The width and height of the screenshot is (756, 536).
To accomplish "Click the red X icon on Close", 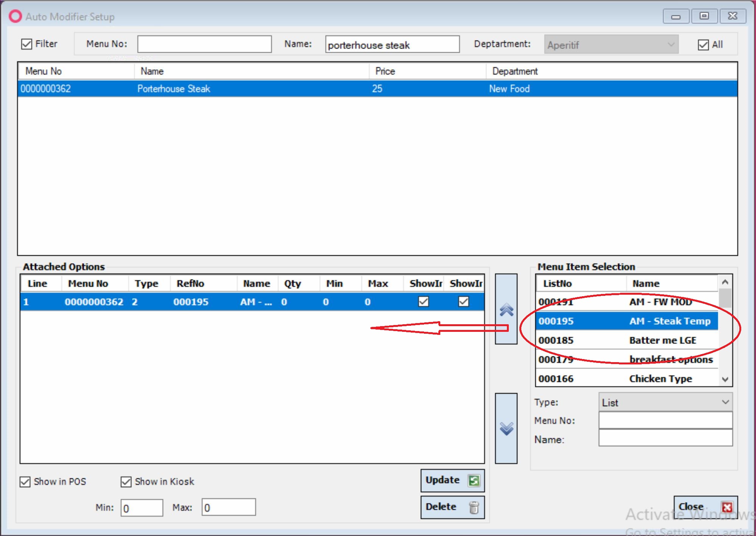I will (x=727, y=507).
